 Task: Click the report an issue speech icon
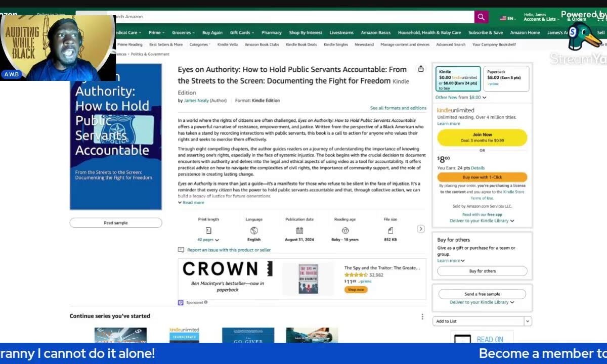point(181,250)
